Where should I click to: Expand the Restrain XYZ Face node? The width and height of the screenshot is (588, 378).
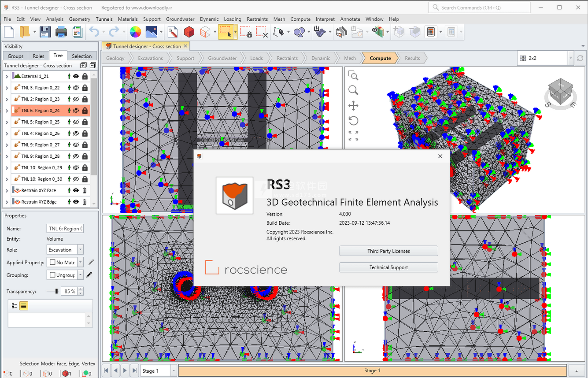[7, 190]
